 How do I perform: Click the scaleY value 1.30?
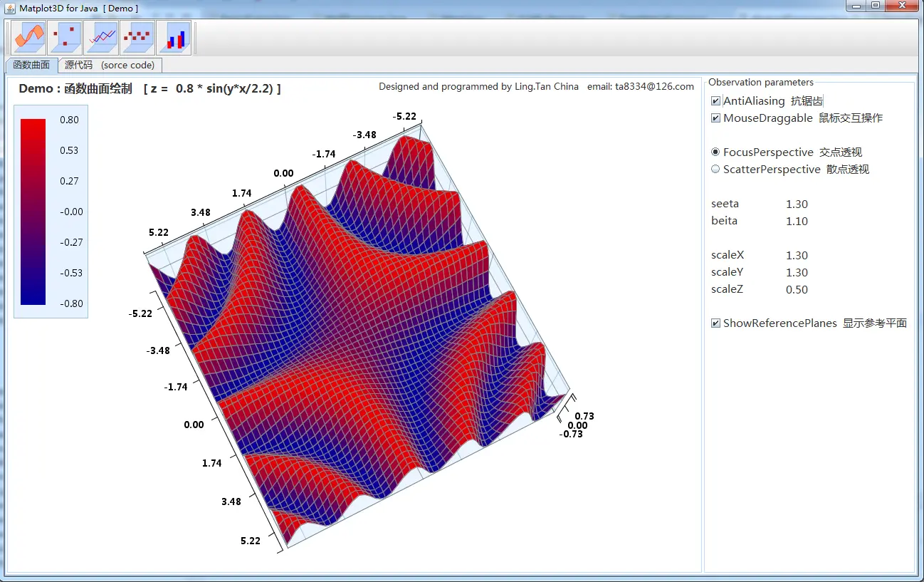tap(797, 273)
